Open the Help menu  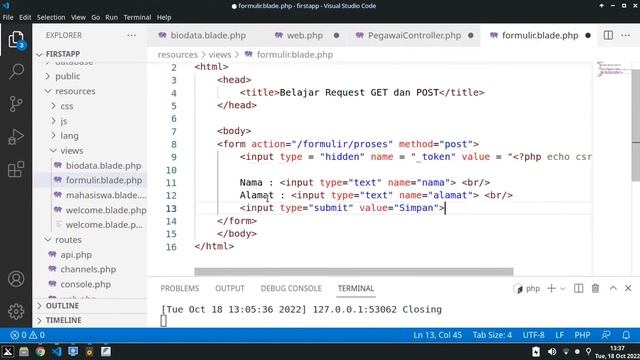point(164,17)
